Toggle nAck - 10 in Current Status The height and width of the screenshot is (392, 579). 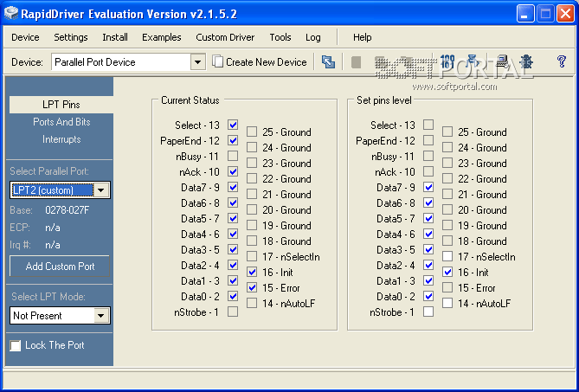tap(233, 171)
